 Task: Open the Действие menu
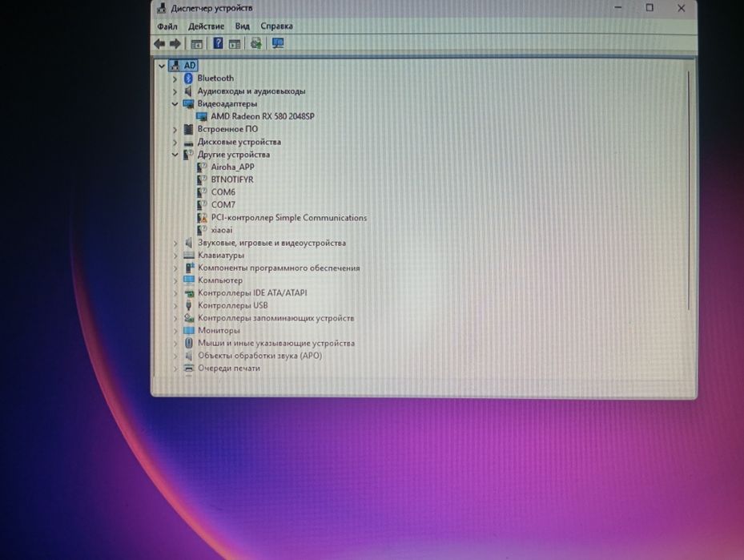[x=206, y=26]
